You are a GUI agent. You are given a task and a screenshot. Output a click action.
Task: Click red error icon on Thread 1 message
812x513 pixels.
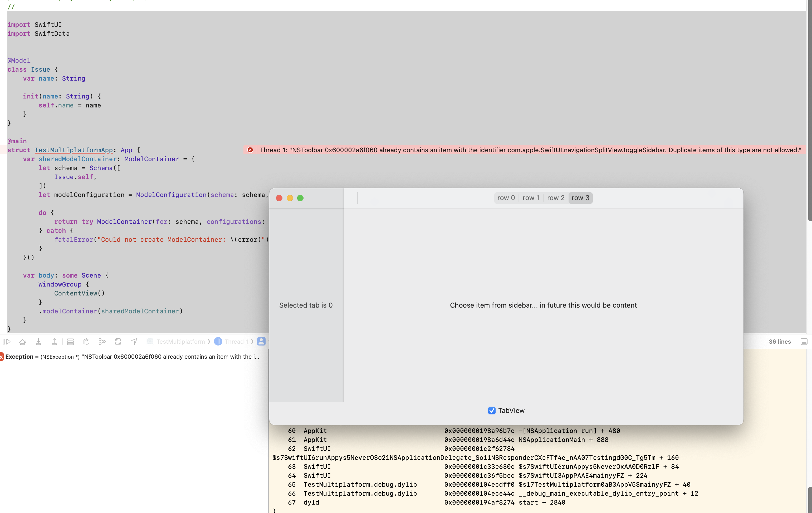point(250,150)
